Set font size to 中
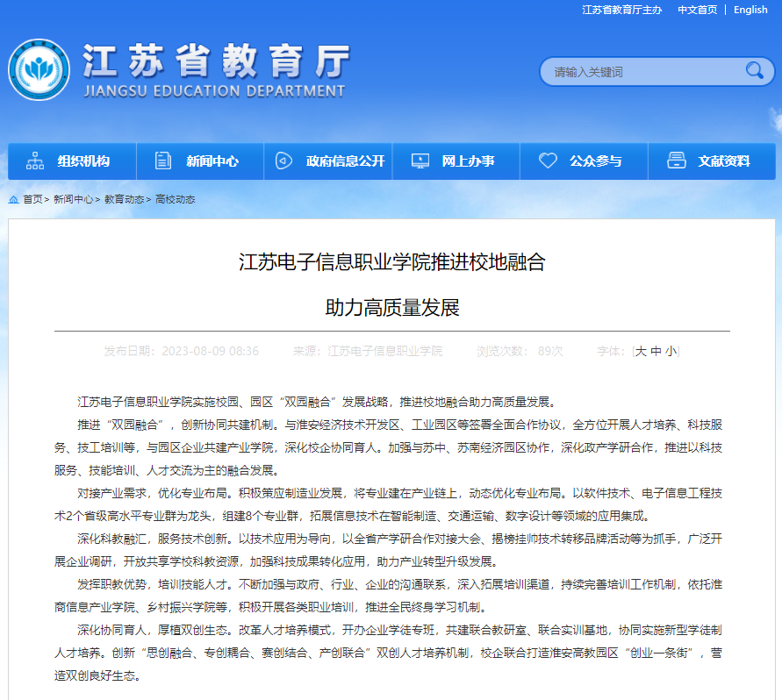 (x=656, y=352)
